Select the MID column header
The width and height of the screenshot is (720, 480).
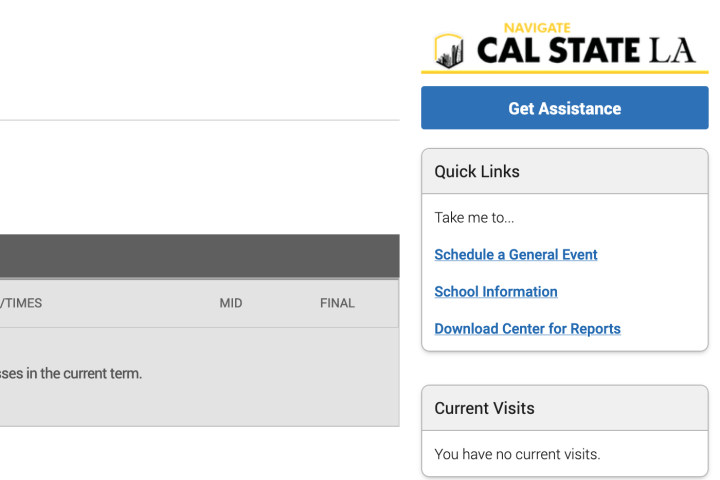[231, 303]
